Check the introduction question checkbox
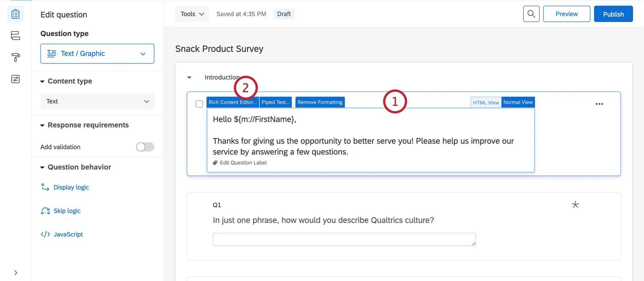644x281 pixels. (x=199, y=104)
